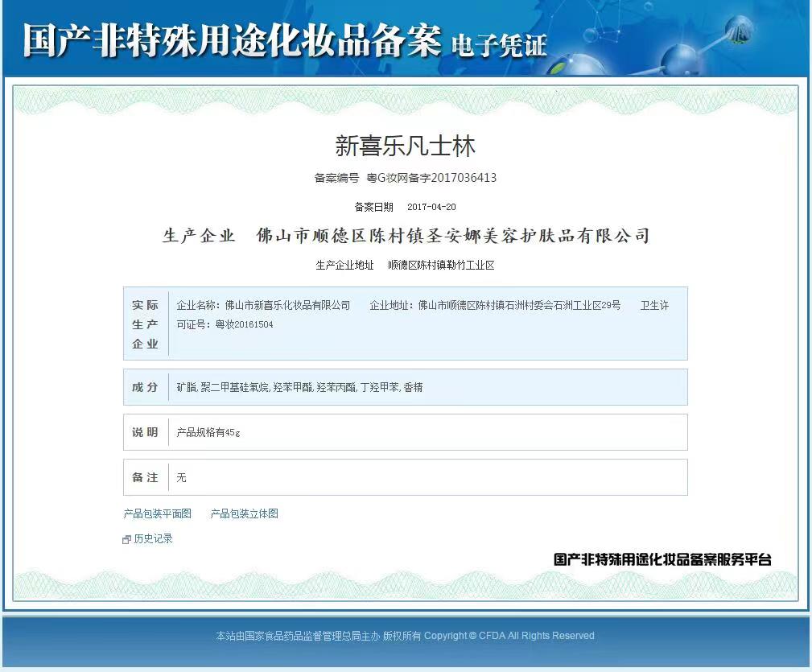Click the 历史记录 link text
Image resolution: width=812 pixels, height=672 pixels.
(x=153, y=539)
